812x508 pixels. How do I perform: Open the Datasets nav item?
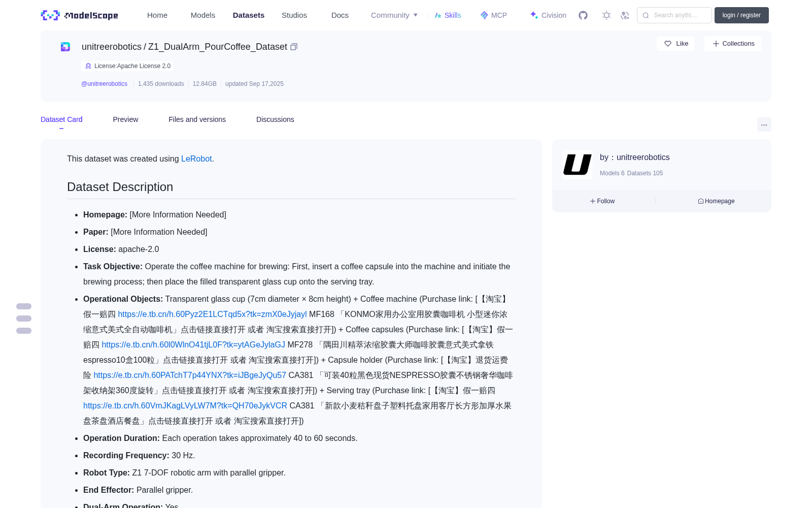[249, 15]
